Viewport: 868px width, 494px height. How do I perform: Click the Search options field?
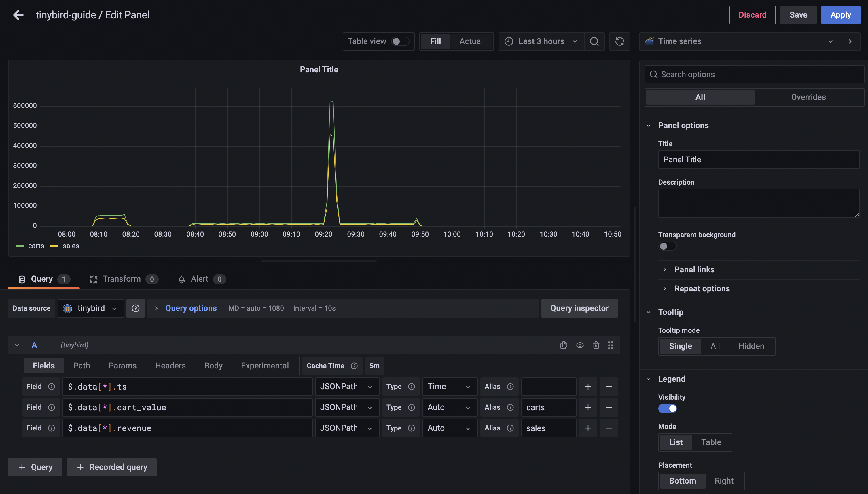tap(754, 74)
